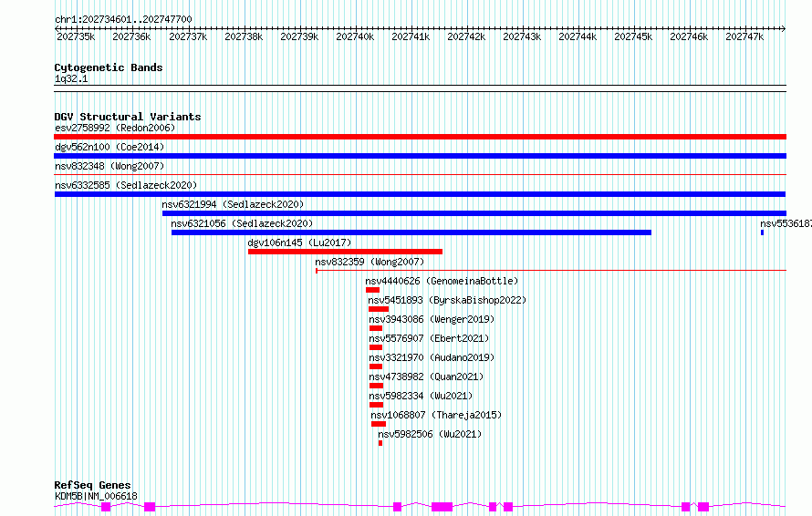Click the 202747k ruler label

click(744, 36)
